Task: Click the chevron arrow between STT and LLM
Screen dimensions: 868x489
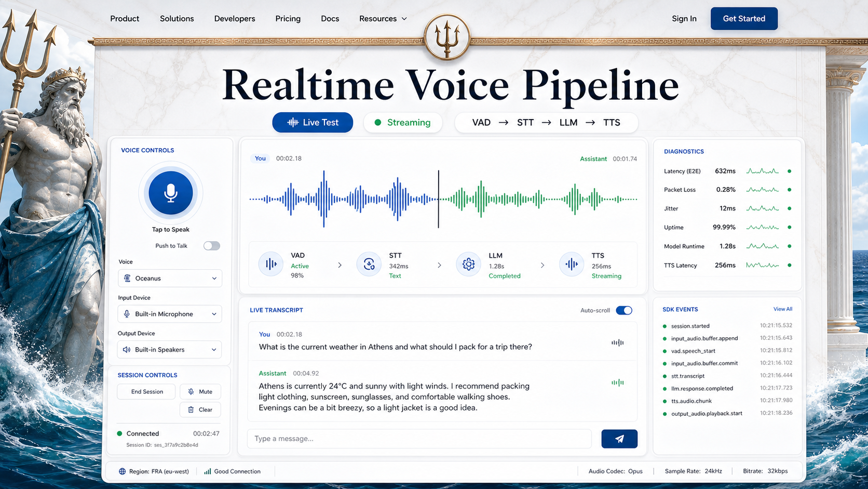Action: point(439,265)
